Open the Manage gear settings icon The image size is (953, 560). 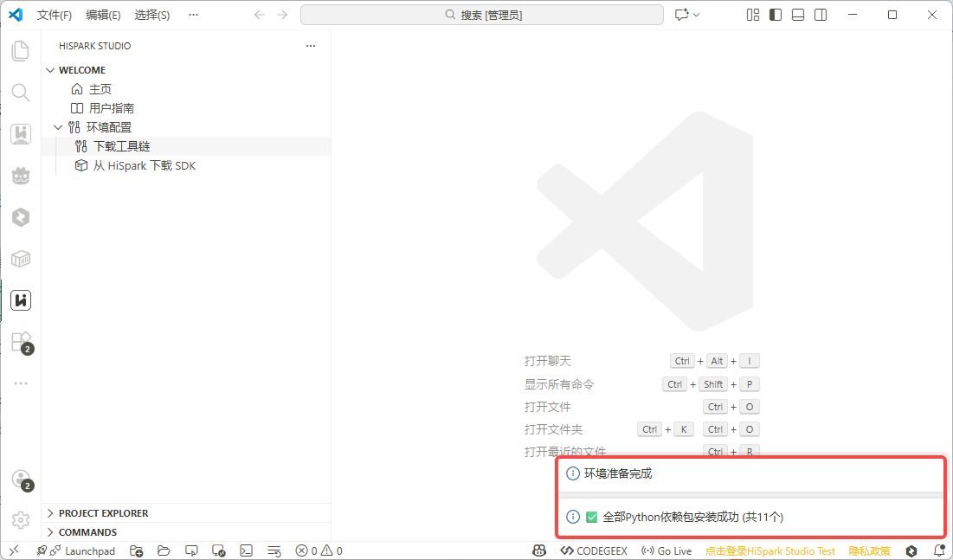point(21,520)
